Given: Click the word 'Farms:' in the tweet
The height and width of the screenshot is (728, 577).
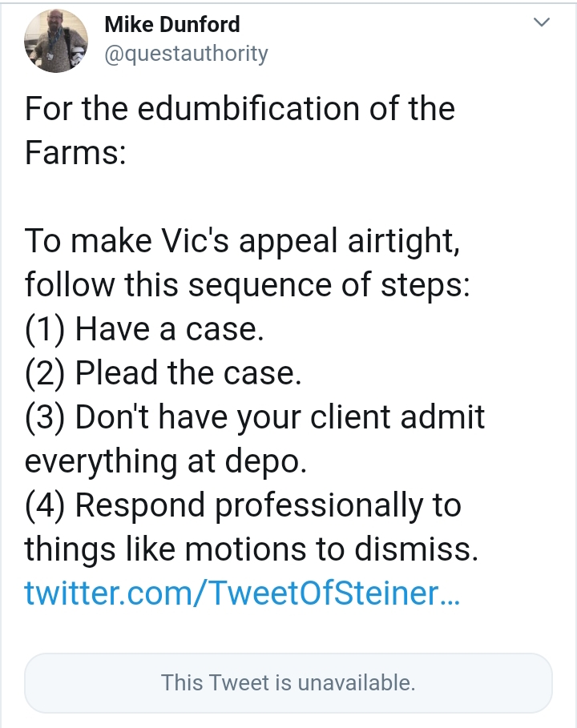Looking at the screenshot, I should pyautogui.click(x=75, y=152).
